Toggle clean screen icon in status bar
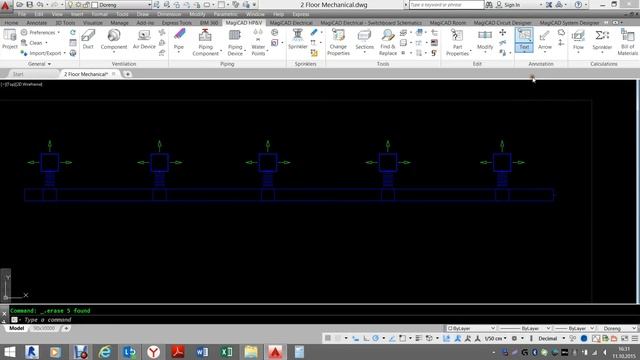 [x=624, y=338]
